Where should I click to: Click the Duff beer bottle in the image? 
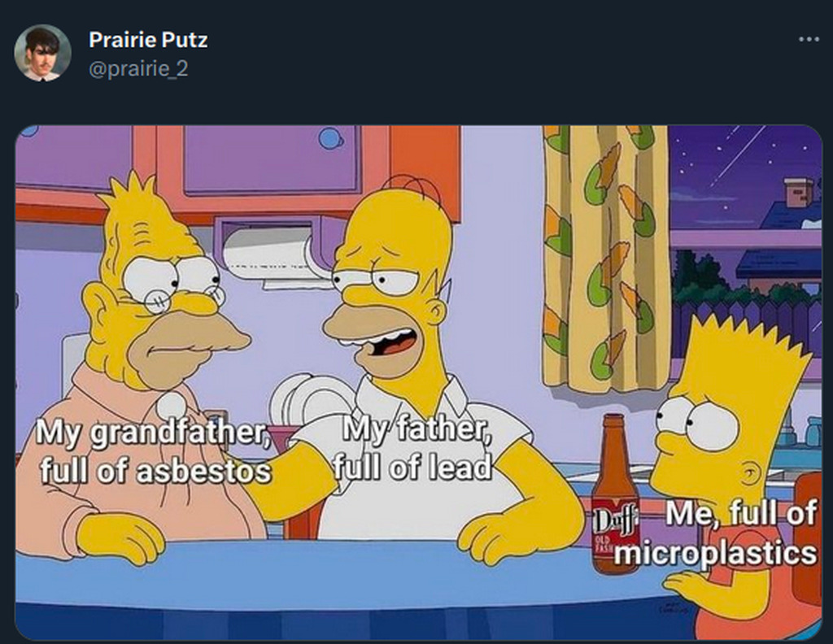614,494
